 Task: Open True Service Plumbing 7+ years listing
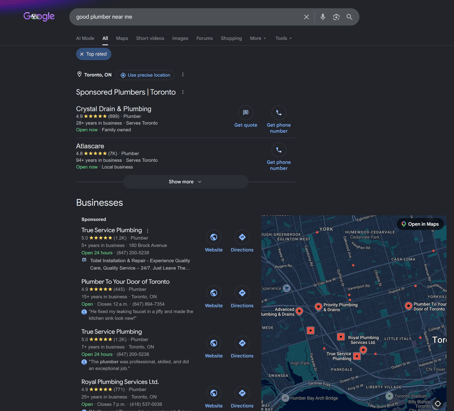click(112, 332)
